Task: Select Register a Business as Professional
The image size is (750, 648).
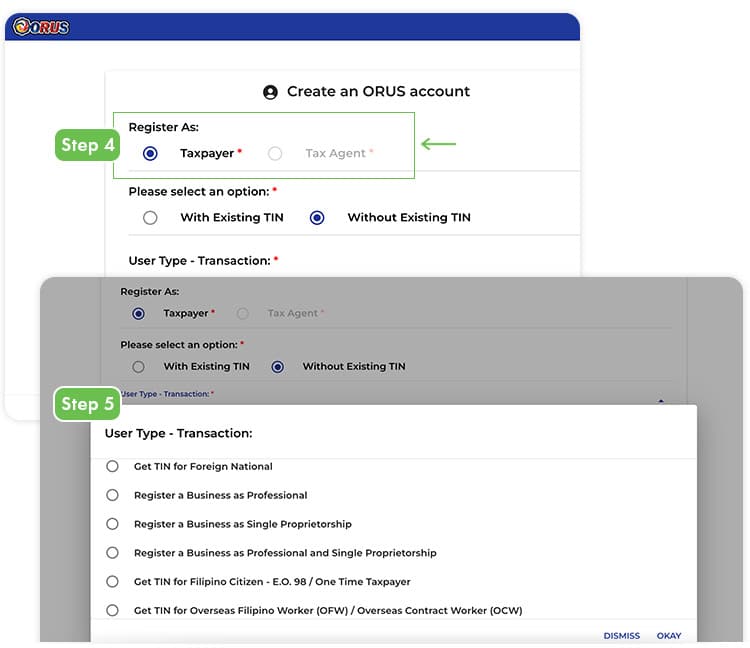Action: click(113, 496)
